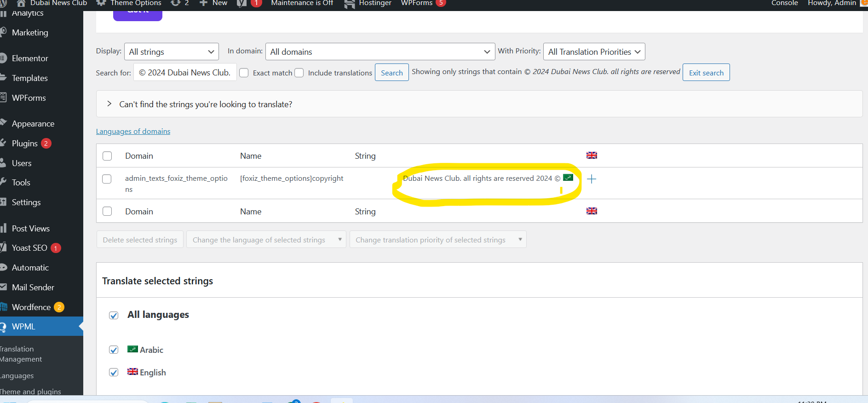Image resolution: width=868 pixels, height=403 pixels.
Task: Open WPForms admin bar menu
Action: click(x=417, y=3)
